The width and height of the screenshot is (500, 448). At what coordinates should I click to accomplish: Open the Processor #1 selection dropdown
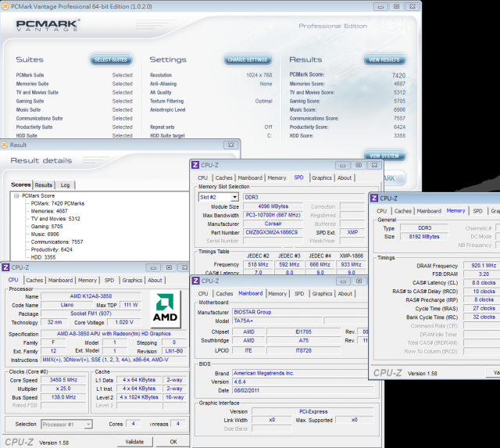tap(88, 425)
